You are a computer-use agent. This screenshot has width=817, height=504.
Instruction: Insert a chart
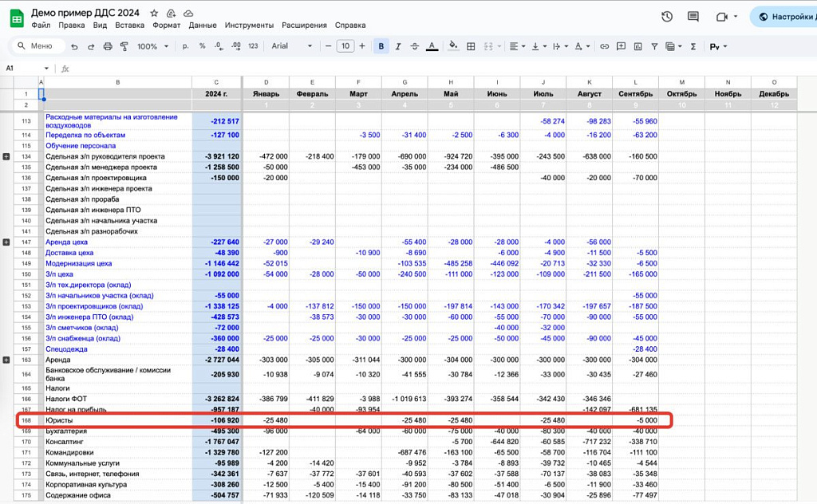[x=637, y=46]
